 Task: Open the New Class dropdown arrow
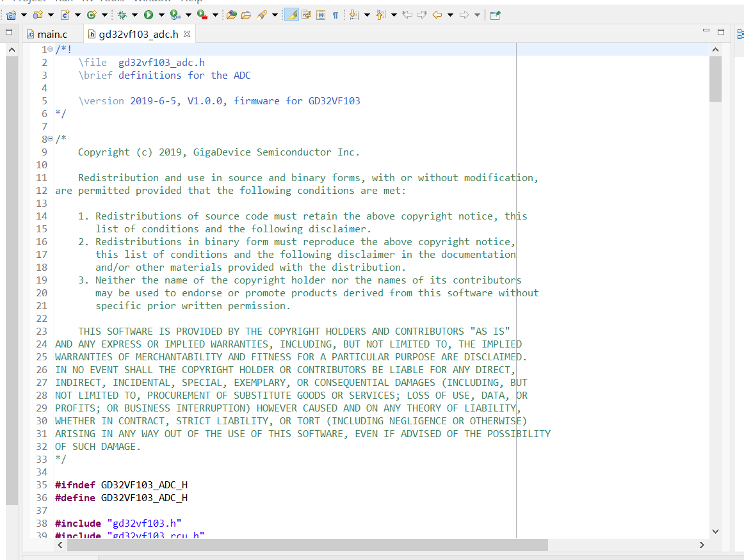[x=104, y=15]
